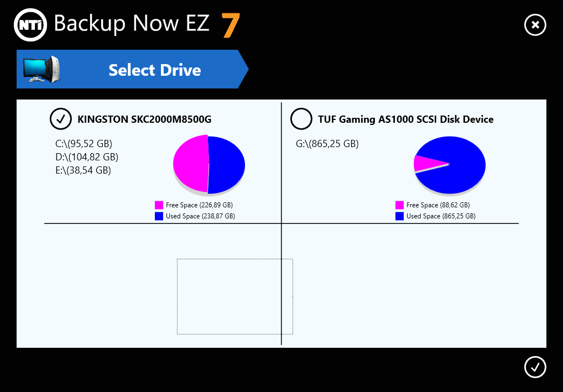
Task: Click the KINGSTON Free Space magenta swatch
Action: coord(159,205)
